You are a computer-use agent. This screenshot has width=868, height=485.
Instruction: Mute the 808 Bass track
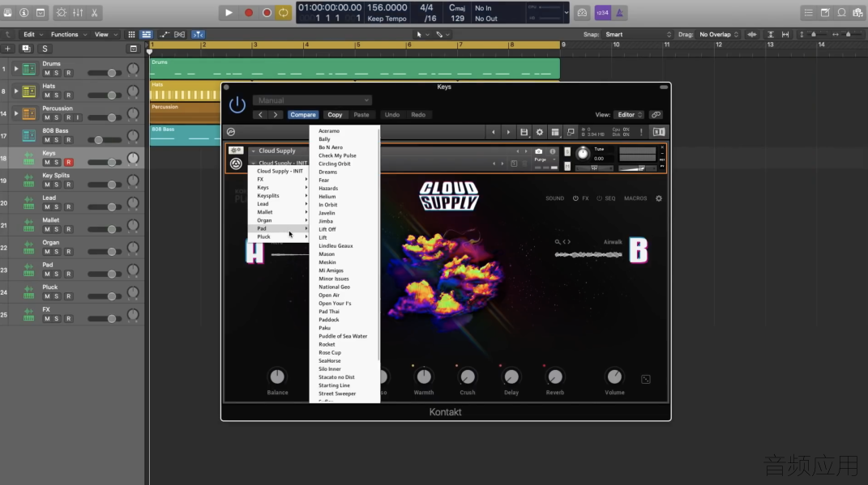(x=47, y=140)
